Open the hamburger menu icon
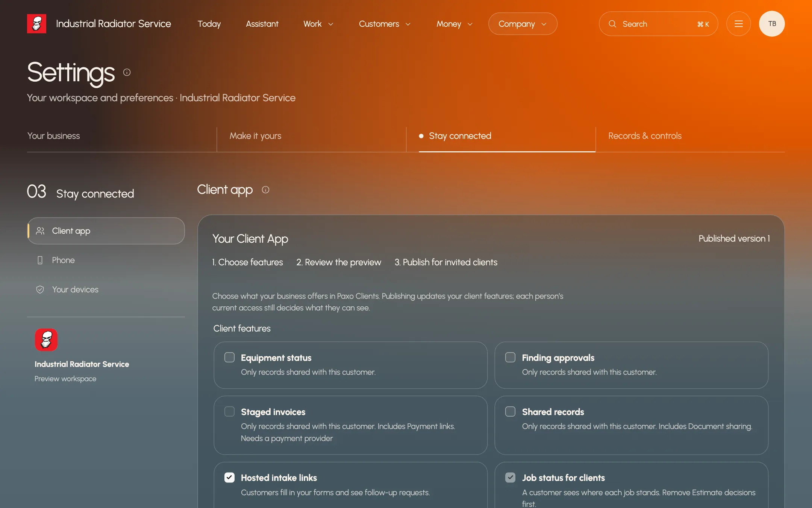Viewport: 812px width, 508px height. pyautogui.click(x=738, y=24)
